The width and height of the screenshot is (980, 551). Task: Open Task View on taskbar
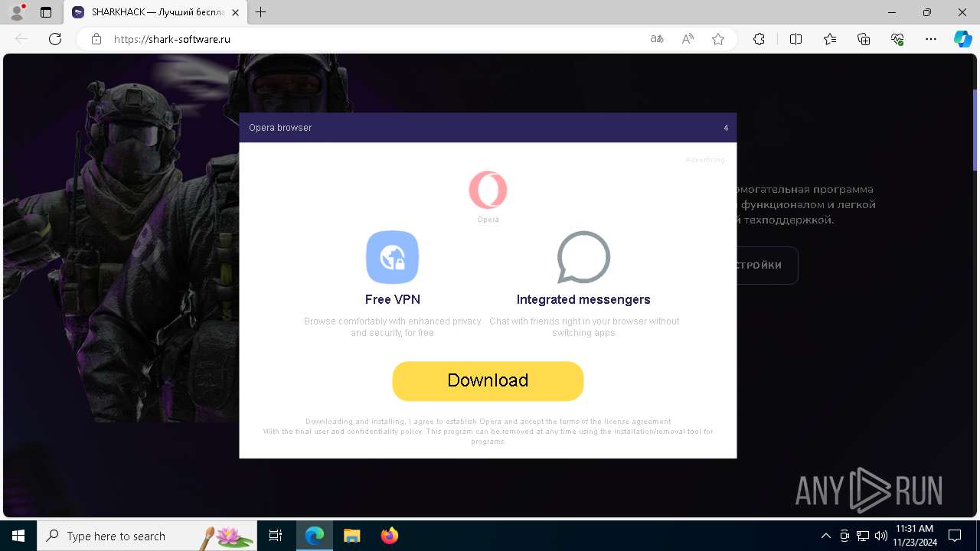point(276,536)
